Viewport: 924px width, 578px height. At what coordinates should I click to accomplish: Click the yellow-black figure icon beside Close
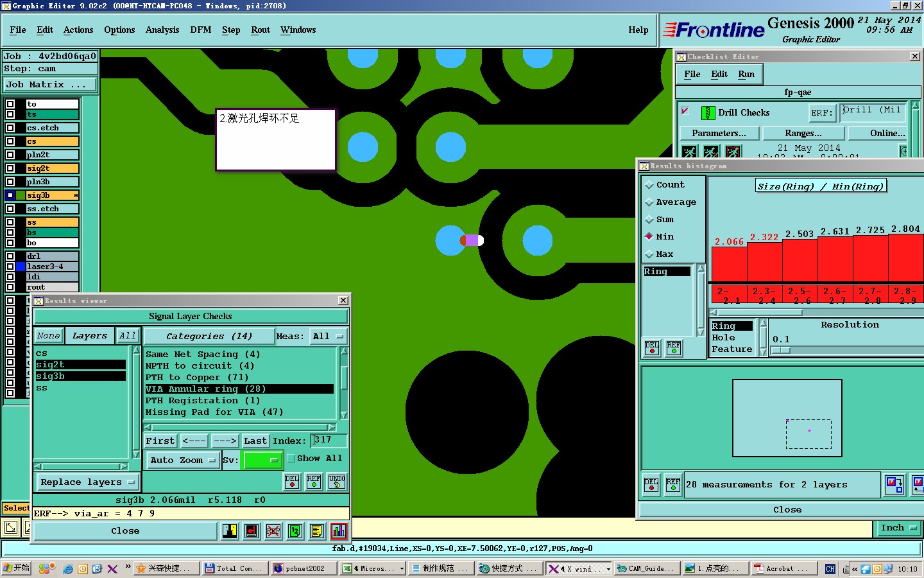(x=230, y=531)
